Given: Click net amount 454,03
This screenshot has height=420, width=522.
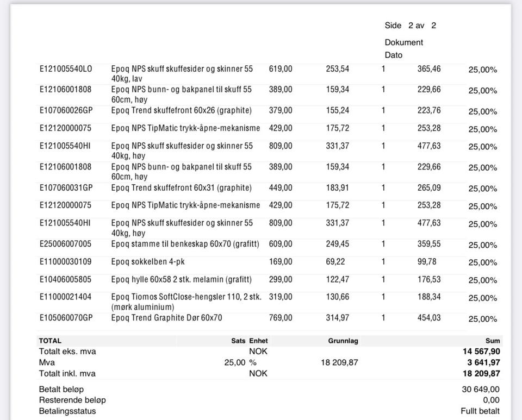Looking at the screenshot, I should [429, 317].
